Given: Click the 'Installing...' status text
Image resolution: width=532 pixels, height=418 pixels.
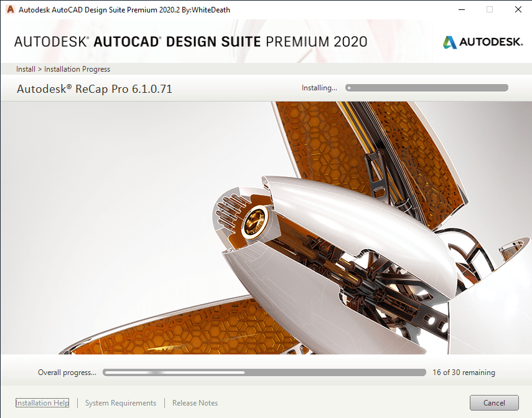Looking at the screenshot, I should 319,88.
